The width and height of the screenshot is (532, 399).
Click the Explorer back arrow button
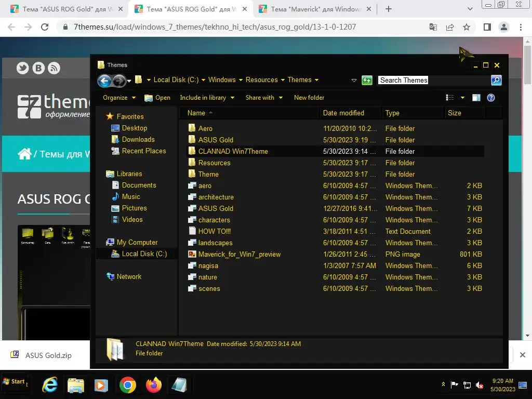pyautogui.click(x=104, y=81)
